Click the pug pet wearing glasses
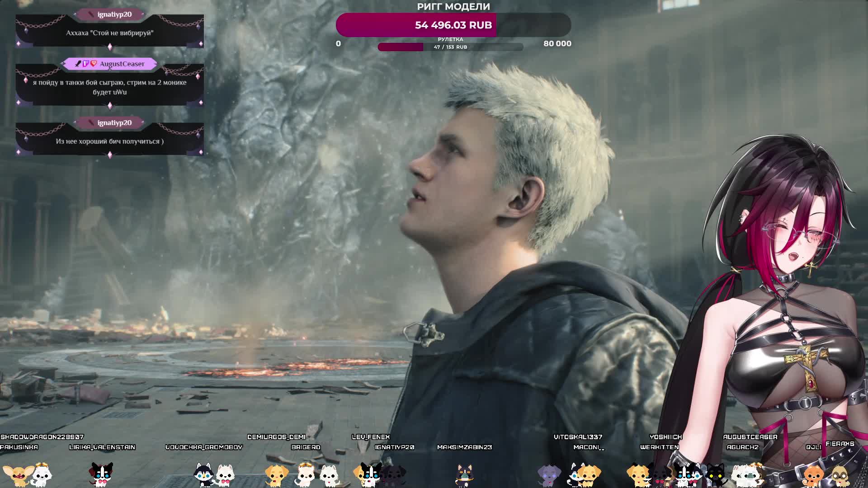 tap(840, 476)
